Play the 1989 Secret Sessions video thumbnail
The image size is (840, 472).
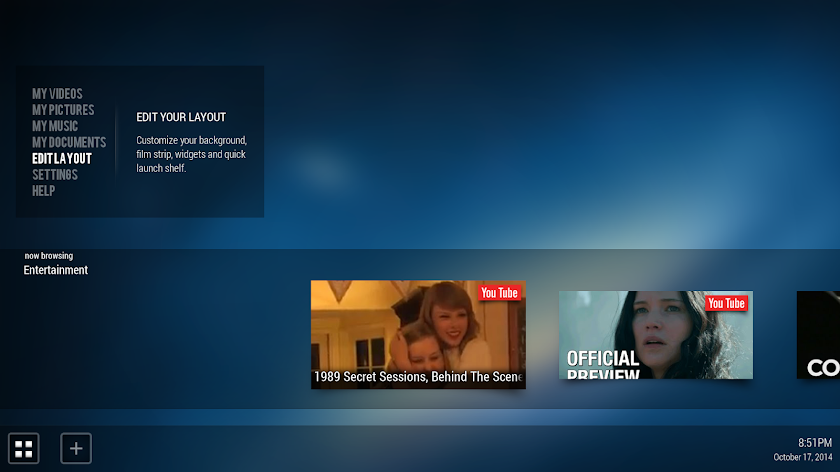[418, 334]
